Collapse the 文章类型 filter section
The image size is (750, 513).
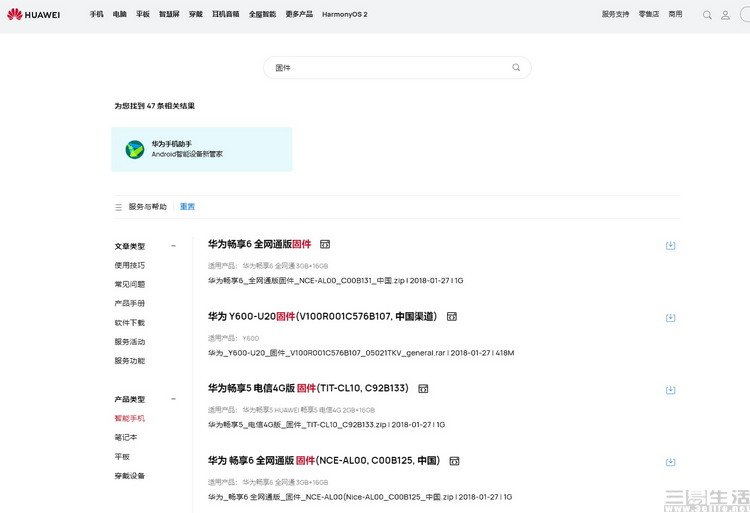(x=174, y=246)
